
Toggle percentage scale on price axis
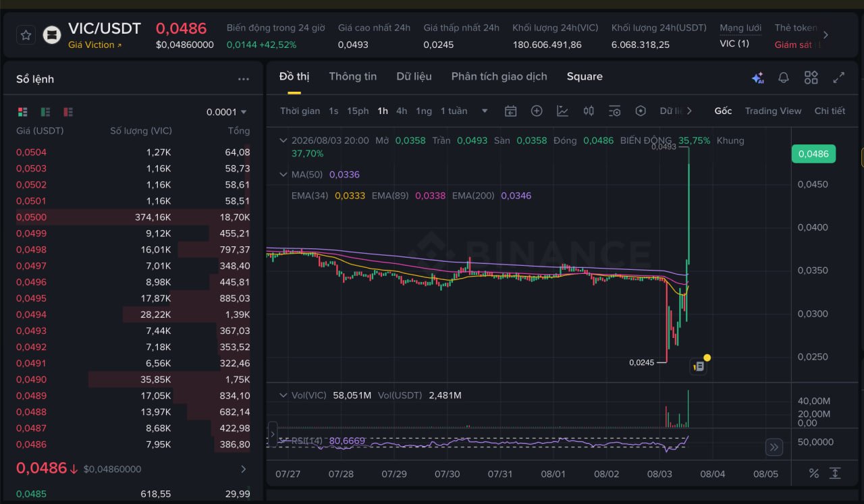pos(814,474)
